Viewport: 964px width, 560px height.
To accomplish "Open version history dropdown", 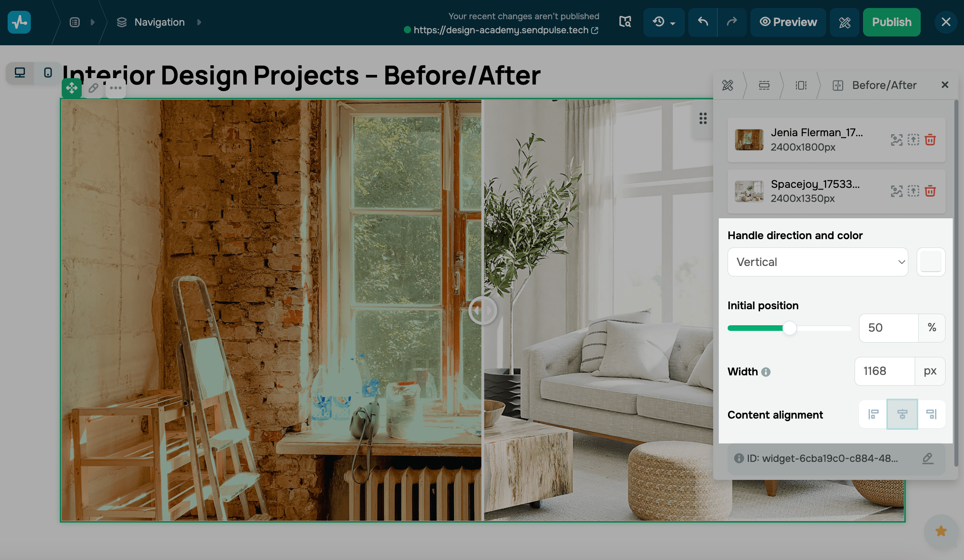I will 664,22.
